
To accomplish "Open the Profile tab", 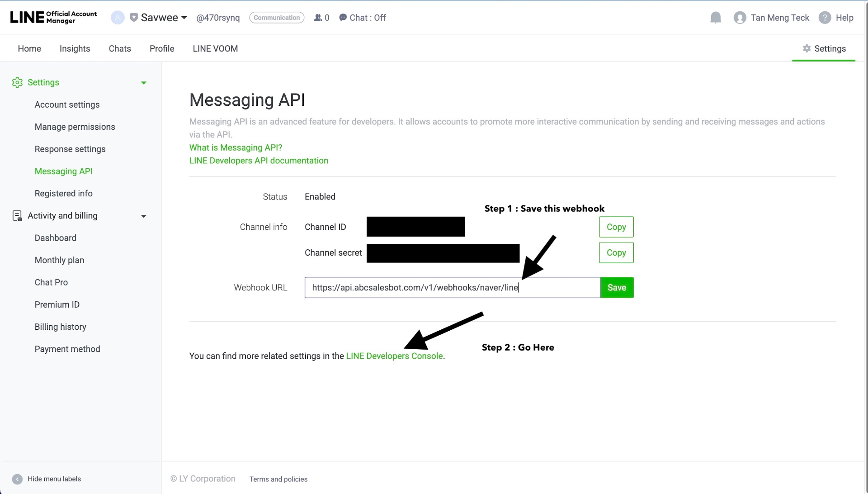I will click(x=162, y=48).
